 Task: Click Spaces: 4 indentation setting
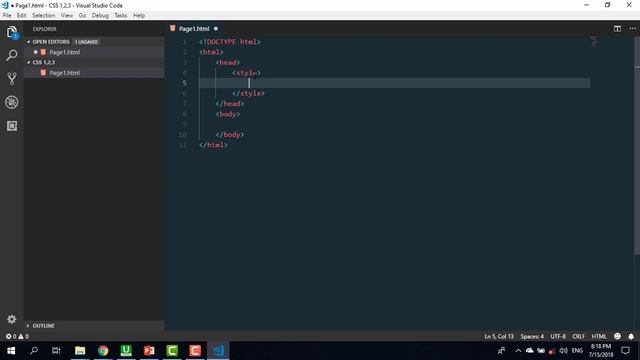532,336
